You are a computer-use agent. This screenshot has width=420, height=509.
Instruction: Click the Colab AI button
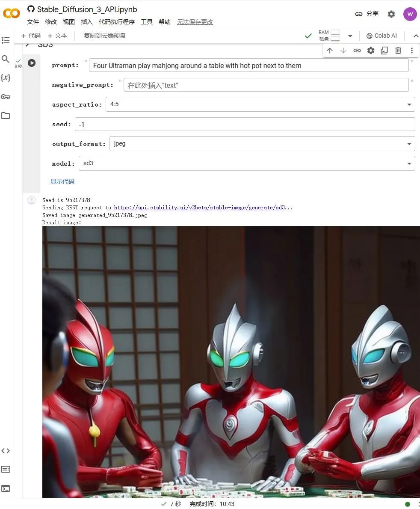pos(382,36)
